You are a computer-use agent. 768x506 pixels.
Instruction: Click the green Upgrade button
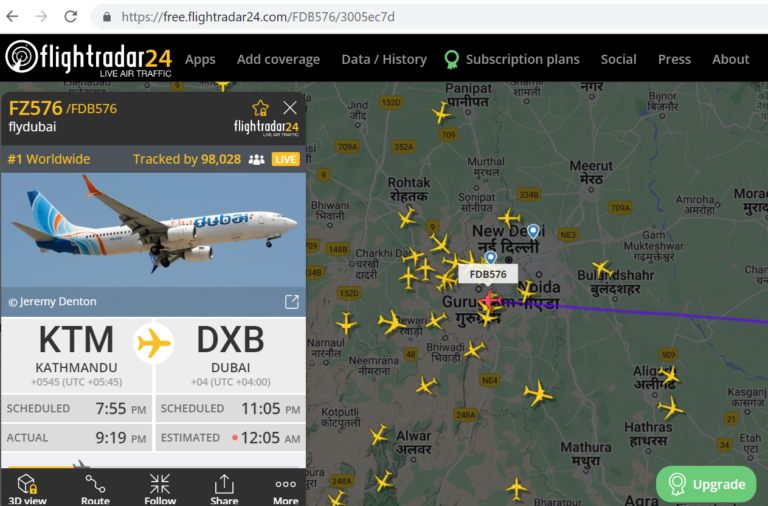pos(706,484)
